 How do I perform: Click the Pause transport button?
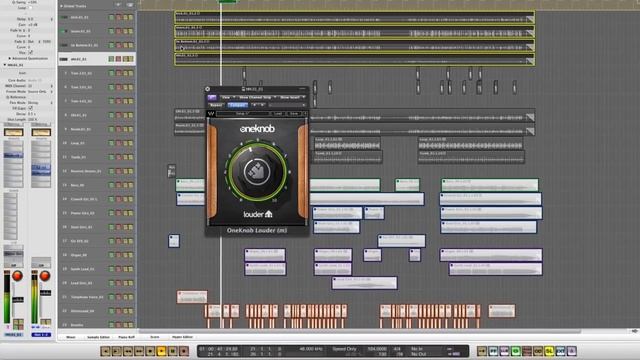[173, 351]
